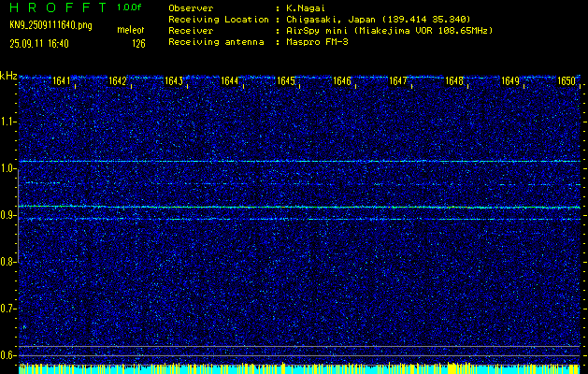
Task: Click the faint dashed line near 0.97 kHz
Action: tap(299, 184)
